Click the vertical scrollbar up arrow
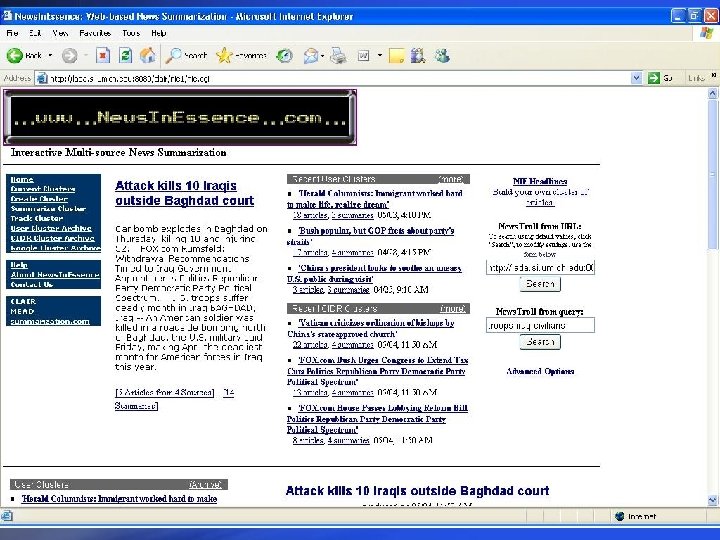Viewport: 720px width, 540px height. tap(712, 93)
